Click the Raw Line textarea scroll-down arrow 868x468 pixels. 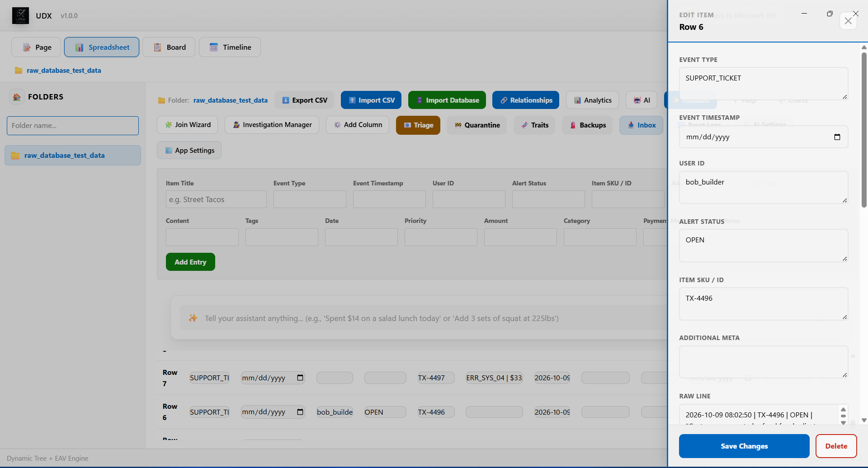[x=843, y=422]
